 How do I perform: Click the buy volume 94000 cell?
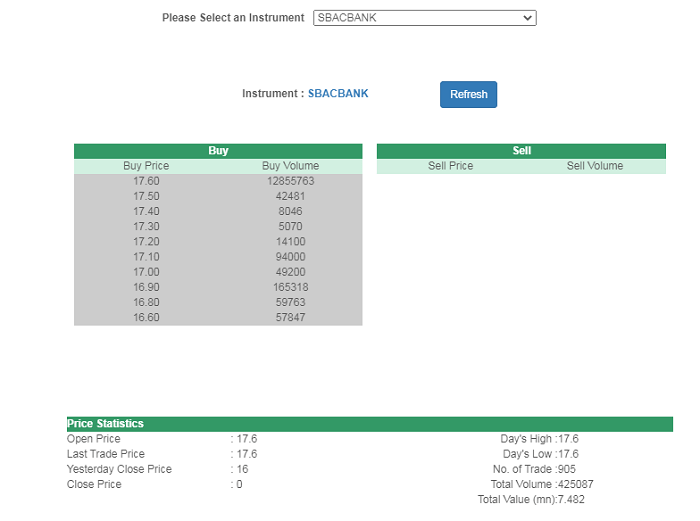coord(290,257)
